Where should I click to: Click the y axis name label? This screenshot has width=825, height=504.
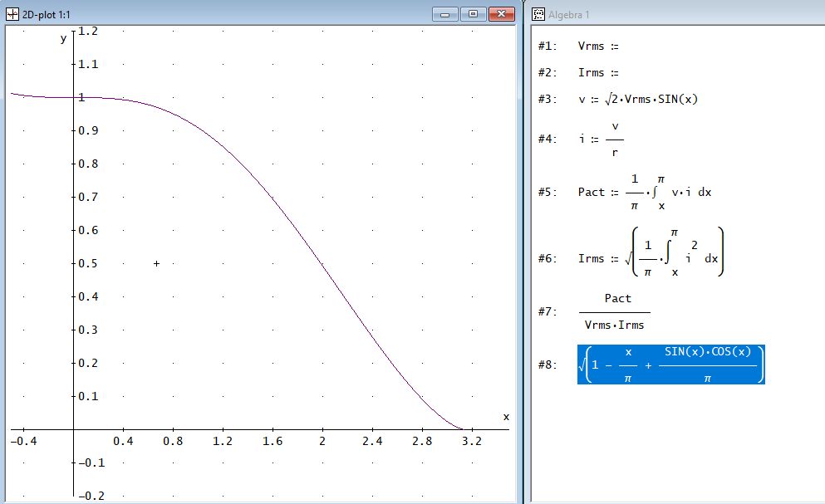[64, 38]
